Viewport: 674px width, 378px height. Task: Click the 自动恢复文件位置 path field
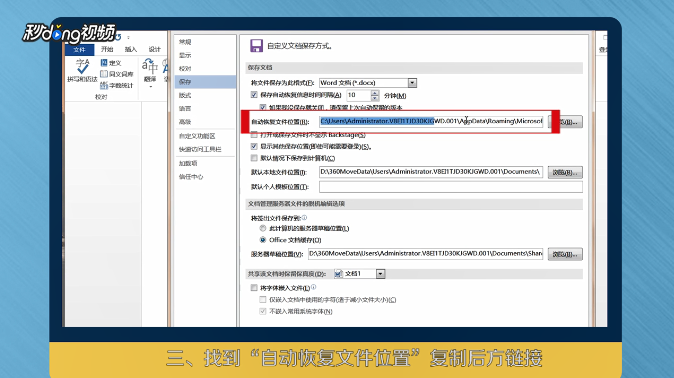tap(431, 121)
